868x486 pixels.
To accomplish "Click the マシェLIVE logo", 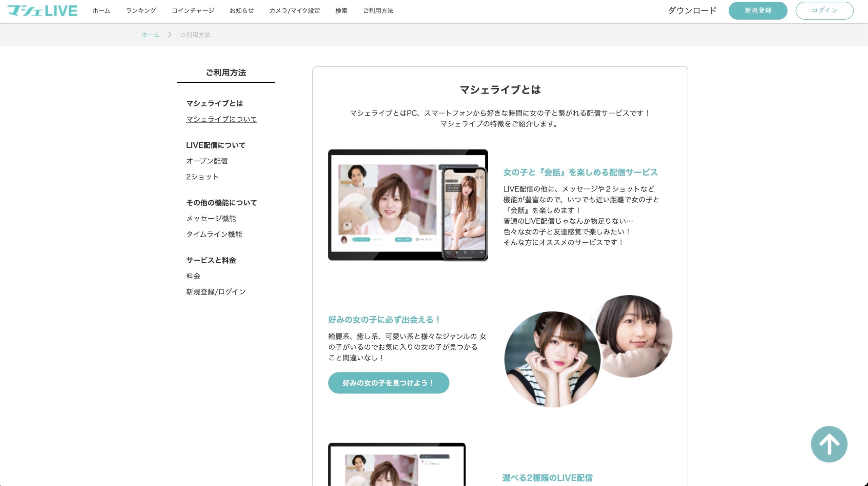I will [42, 11].
